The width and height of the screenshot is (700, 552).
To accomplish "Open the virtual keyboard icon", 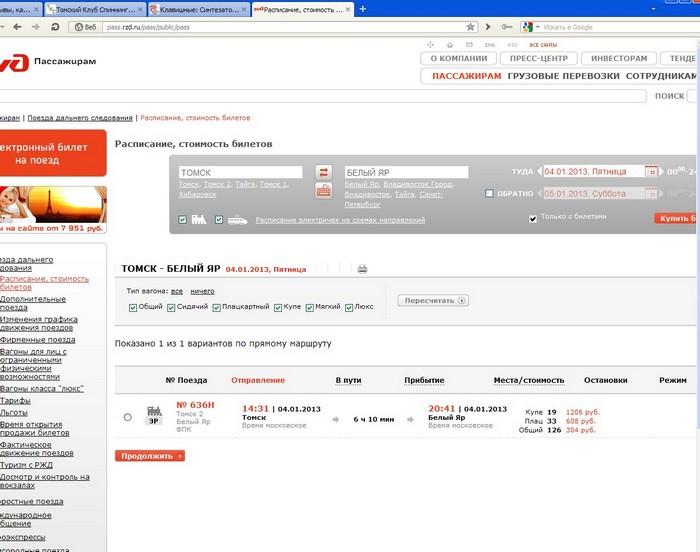I will click(x=323, y=190).
